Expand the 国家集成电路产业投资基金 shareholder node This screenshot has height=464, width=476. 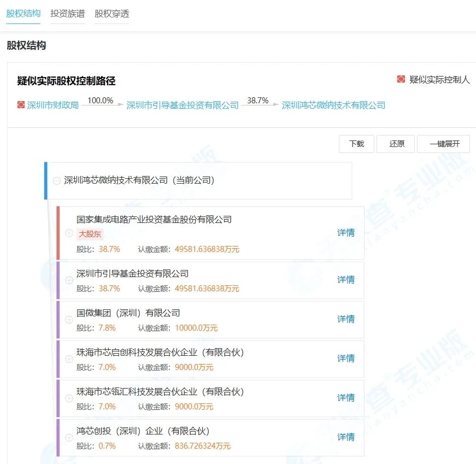coord(69,234)
